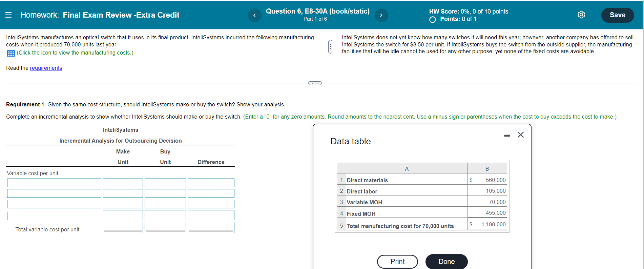Click fourth row Buy Unit input
Image resolution: width=644 pixels, height=269 pixels.
point(165,215)
